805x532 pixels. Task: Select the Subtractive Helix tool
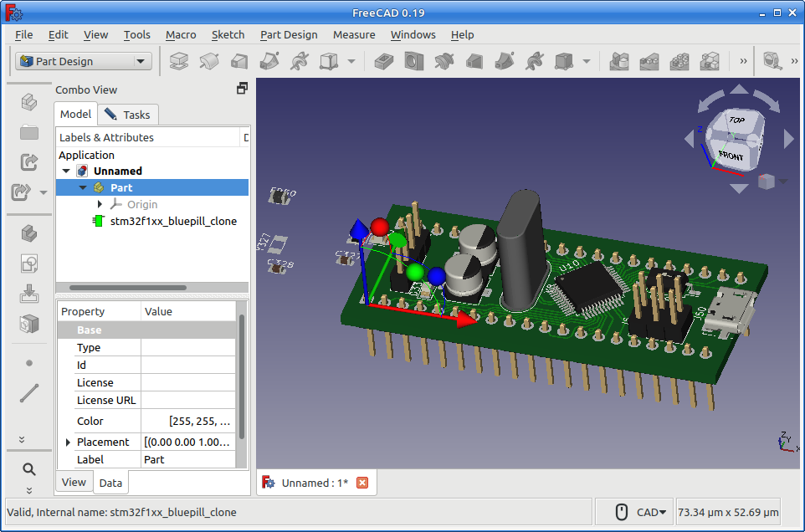pos(535,62)
